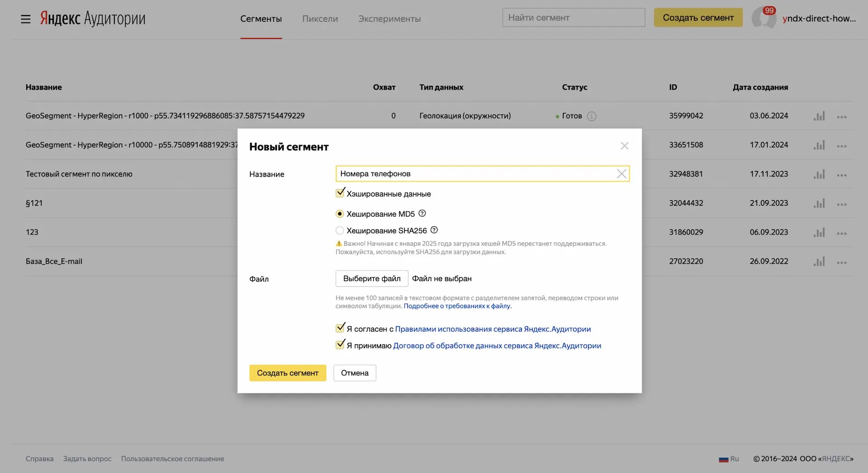Click the Найти сегмент search field

click(573, 18)
